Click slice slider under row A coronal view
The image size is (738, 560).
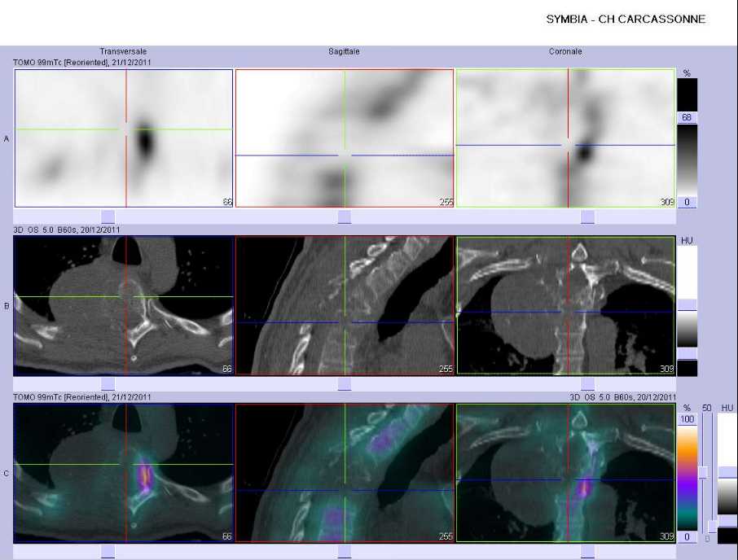pyautogui.click(x=587, y=217)
